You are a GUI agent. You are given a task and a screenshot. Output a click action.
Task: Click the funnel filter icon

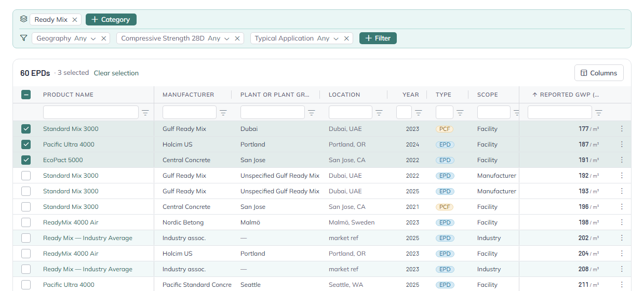pos(23,38)
